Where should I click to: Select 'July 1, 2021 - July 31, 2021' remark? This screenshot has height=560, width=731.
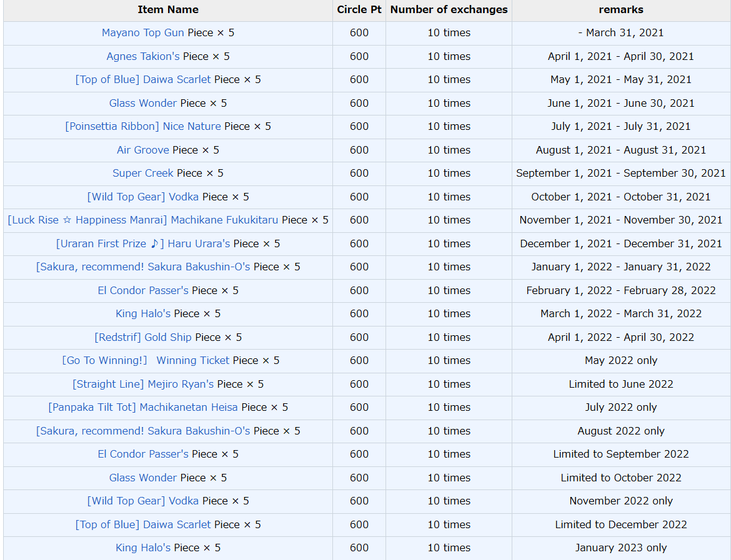(x=621, y=127)
